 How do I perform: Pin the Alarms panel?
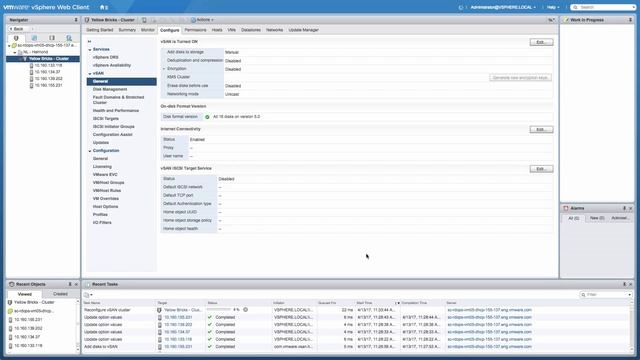(624, 208)
